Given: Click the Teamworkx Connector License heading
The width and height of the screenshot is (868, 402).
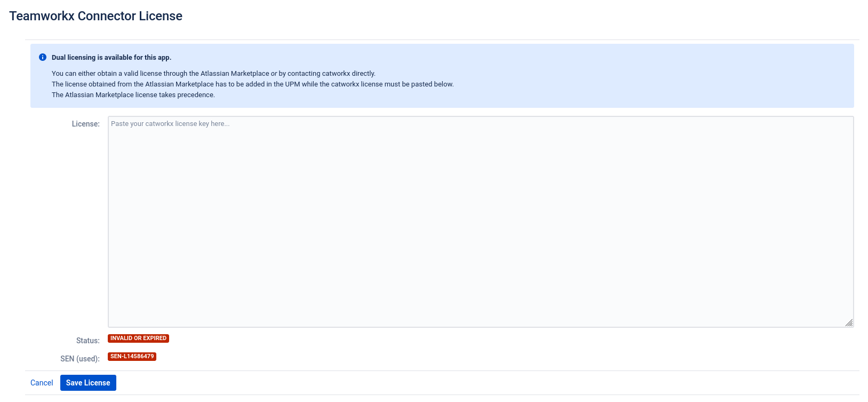Looking at the screenshot, I should click(95, 16).
